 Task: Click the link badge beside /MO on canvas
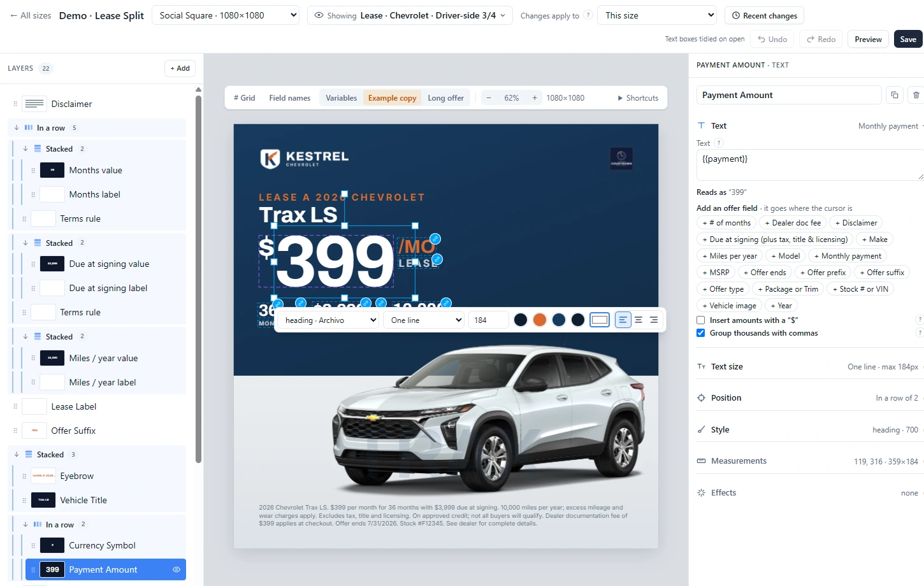point(435,239)
